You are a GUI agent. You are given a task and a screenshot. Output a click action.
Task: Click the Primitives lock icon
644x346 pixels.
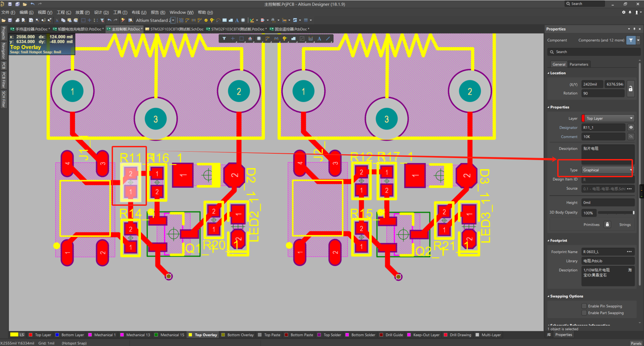(x=607, y=225)
